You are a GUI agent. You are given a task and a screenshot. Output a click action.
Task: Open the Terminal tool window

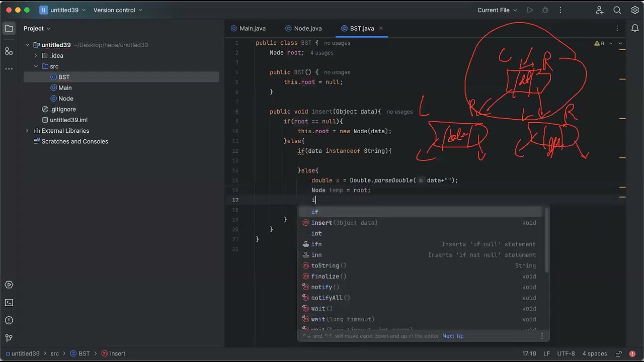(x=9, y=303)
